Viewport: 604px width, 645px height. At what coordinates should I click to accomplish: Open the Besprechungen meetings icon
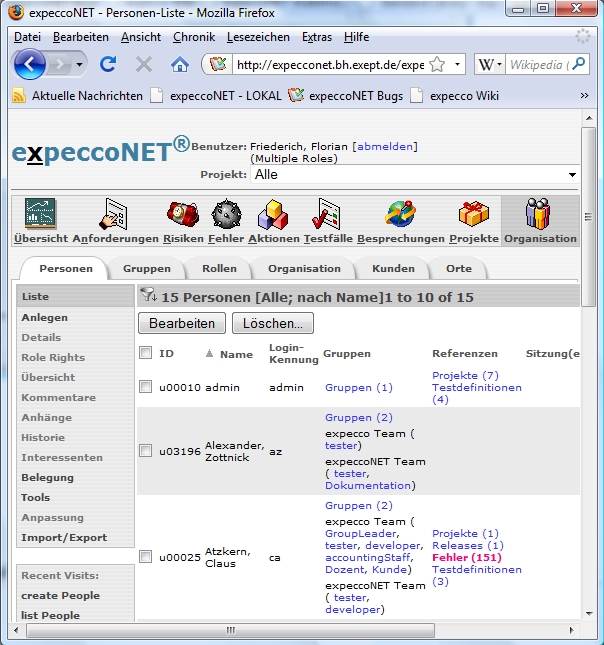point(400,214)
